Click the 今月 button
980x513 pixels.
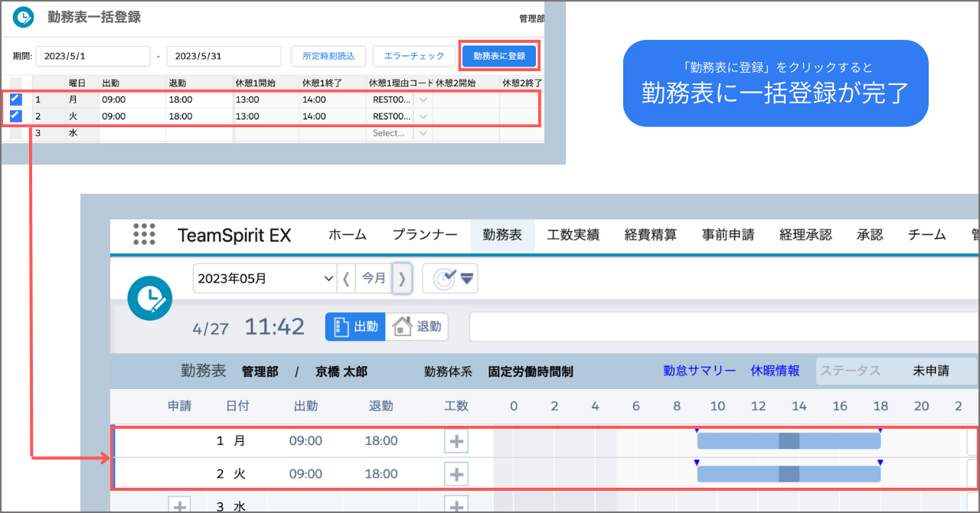tap(374, 279)
